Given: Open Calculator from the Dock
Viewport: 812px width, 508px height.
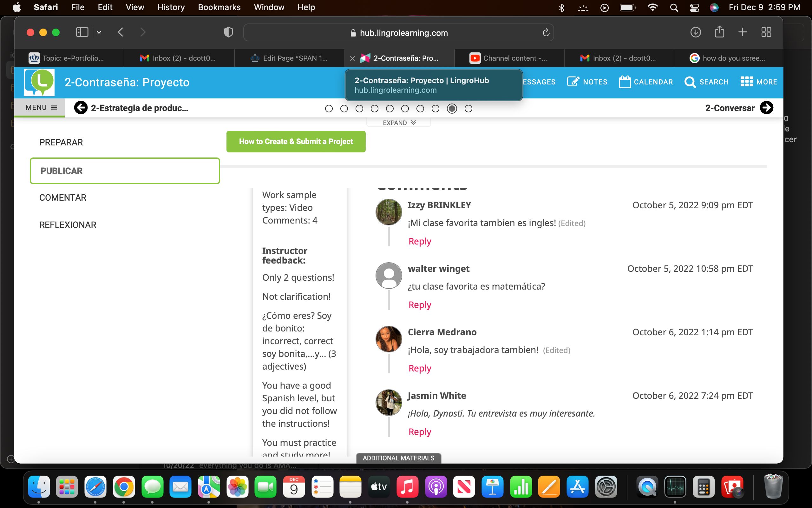Looking at the screenshot, I should (704, 486).
